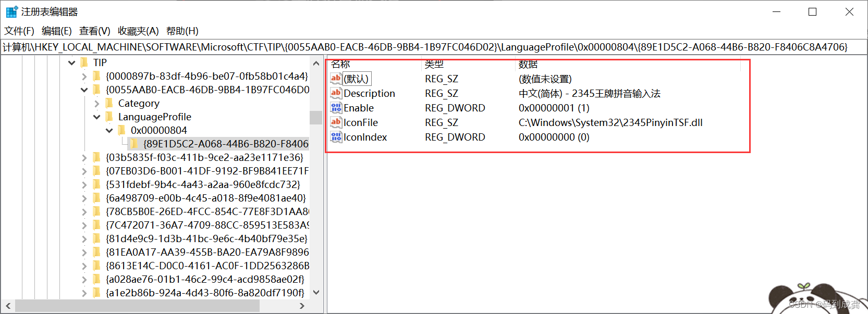Image resolution: width=868 pixels, height=314 pixels.
Task: Select the (默认) value name
Action: 356,79
